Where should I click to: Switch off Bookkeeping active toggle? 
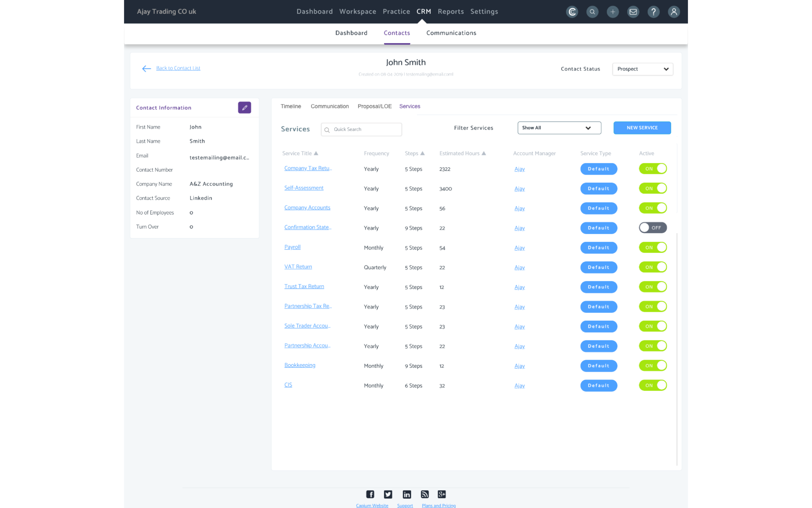click(x=653, y=366)
